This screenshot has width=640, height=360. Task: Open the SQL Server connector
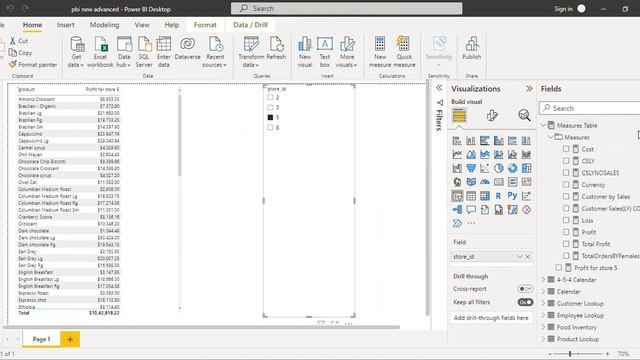[144, 52]
